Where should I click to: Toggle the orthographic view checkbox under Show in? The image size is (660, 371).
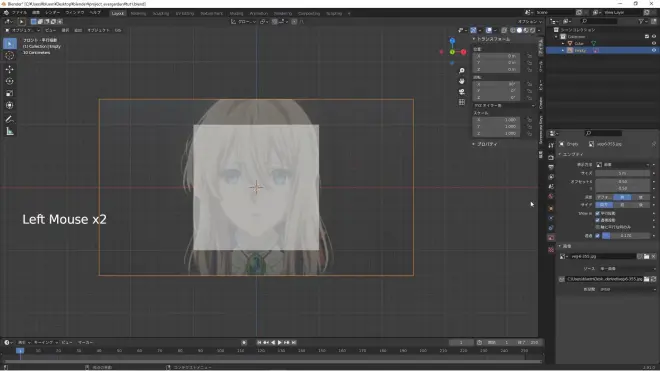(597, 214)
